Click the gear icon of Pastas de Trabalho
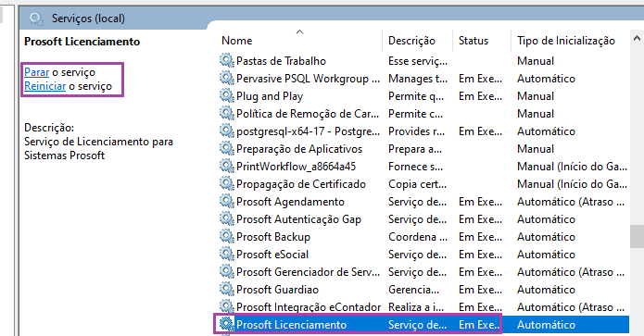 227,61
